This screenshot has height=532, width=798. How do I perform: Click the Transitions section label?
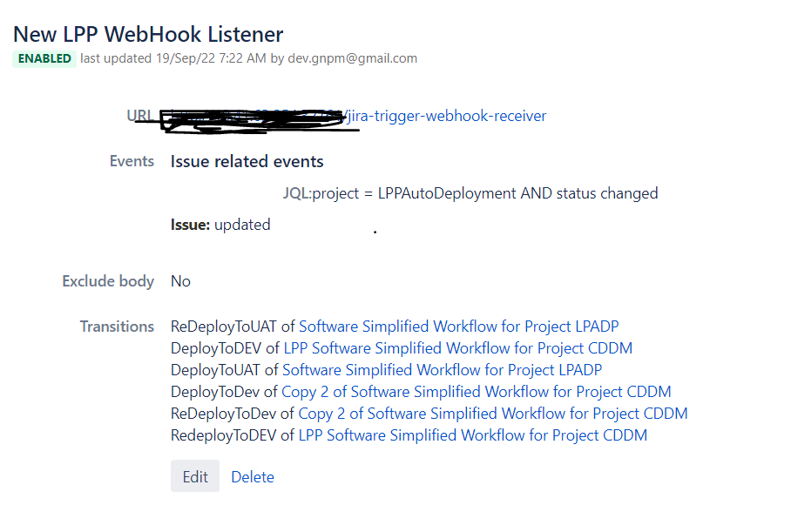click(117, 327)
